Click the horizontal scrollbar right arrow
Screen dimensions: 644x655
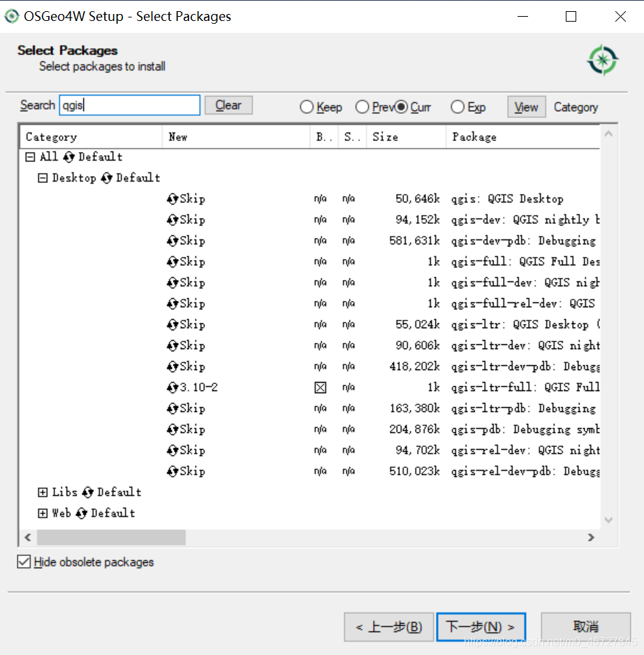591,538
